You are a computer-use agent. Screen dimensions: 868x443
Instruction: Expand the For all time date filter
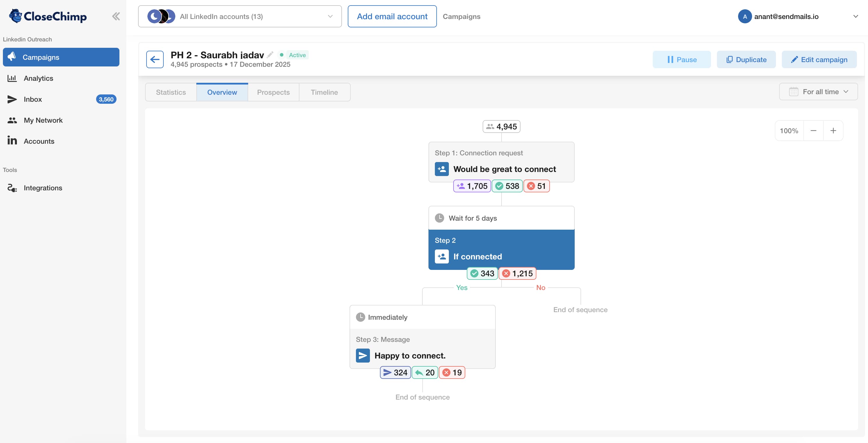click(x=818, y=91)
